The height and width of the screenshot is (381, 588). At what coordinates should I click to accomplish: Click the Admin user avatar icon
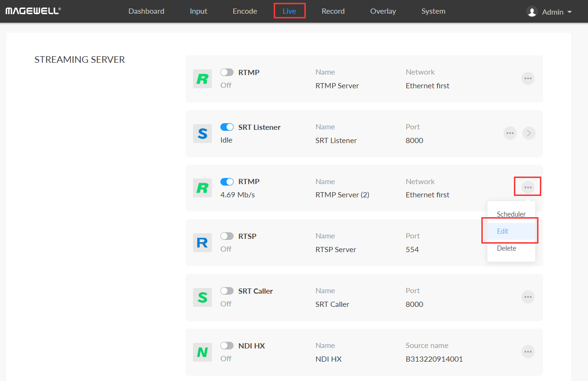(x=532, y=12)
